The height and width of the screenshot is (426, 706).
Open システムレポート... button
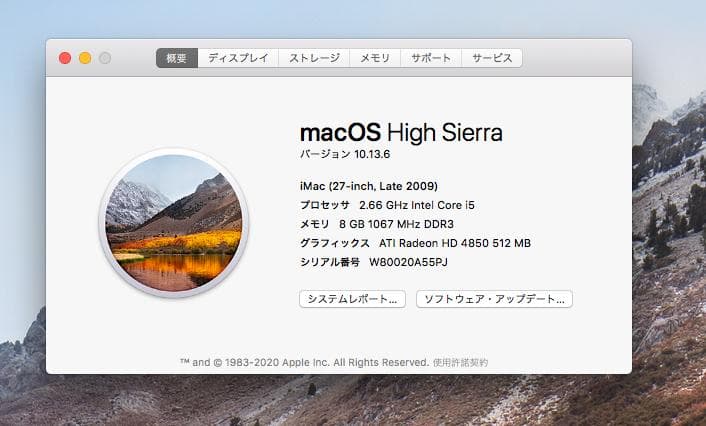coord(353,299)
